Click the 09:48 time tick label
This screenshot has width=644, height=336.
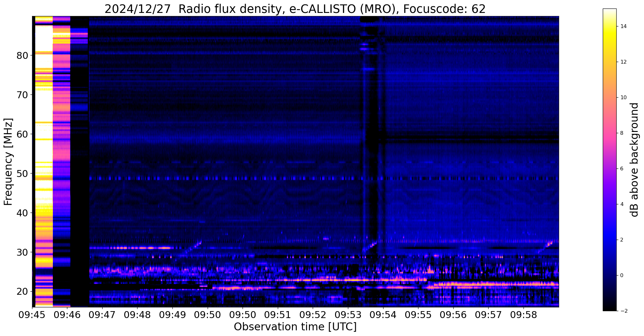(x=137, y=315)
